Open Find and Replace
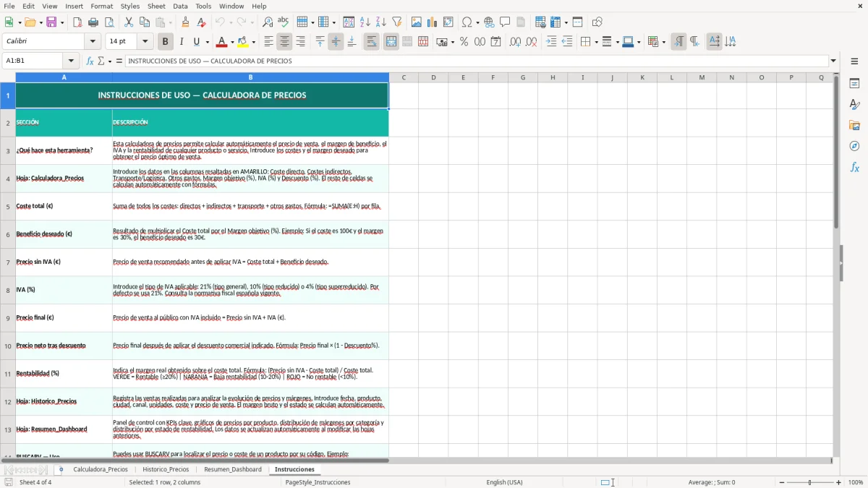This screenshot has height=488, width=868. [268, 22]
